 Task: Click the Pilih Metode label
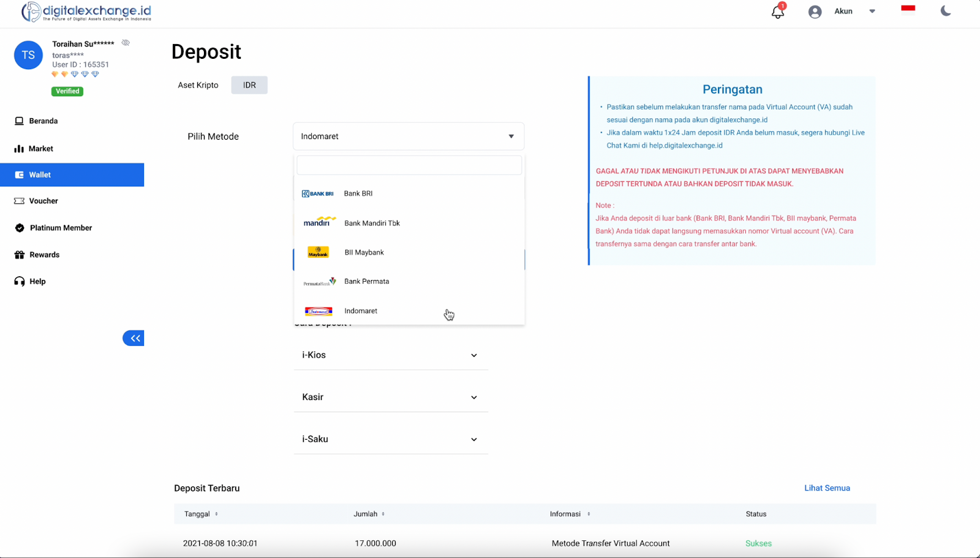point(213,137)
